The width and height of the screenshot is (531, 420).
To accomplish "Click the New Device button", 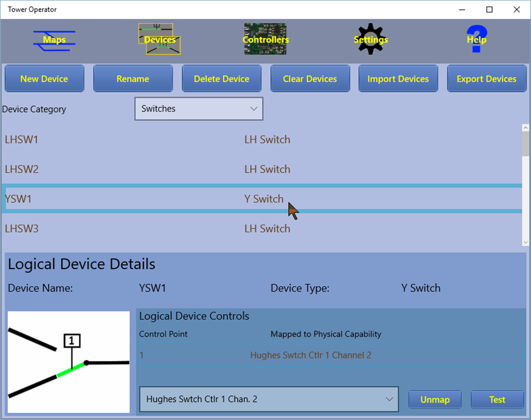I will pyautogui.click(x=44, y=79).
